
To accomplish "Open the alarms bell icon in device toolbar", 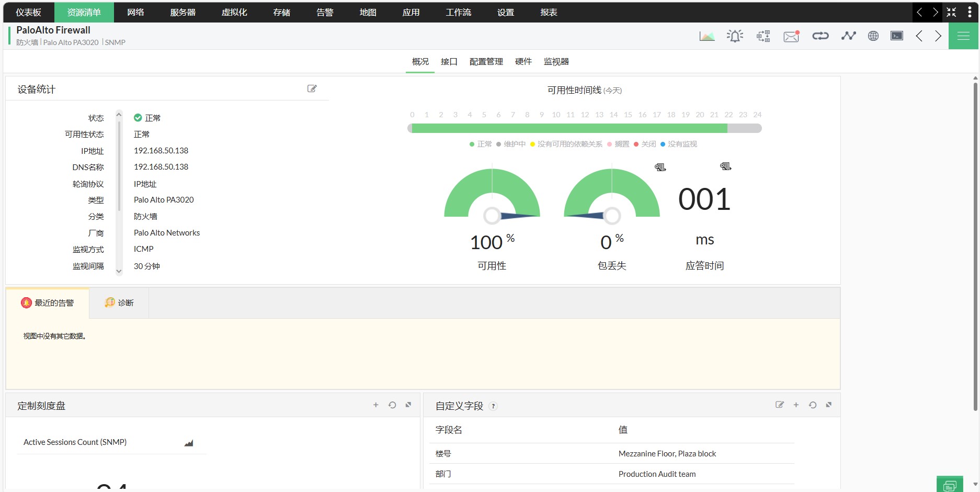I will tap(734, 36).
